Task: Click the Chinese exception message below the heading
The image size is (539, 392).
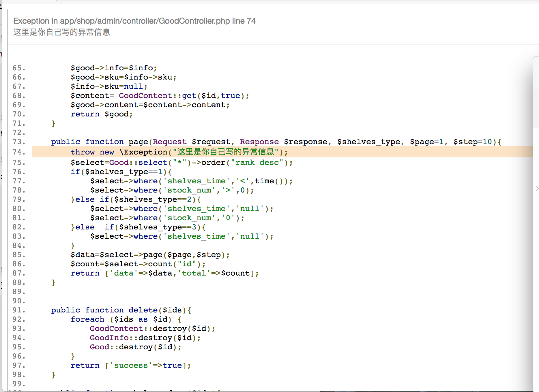Action: point(61,32)
